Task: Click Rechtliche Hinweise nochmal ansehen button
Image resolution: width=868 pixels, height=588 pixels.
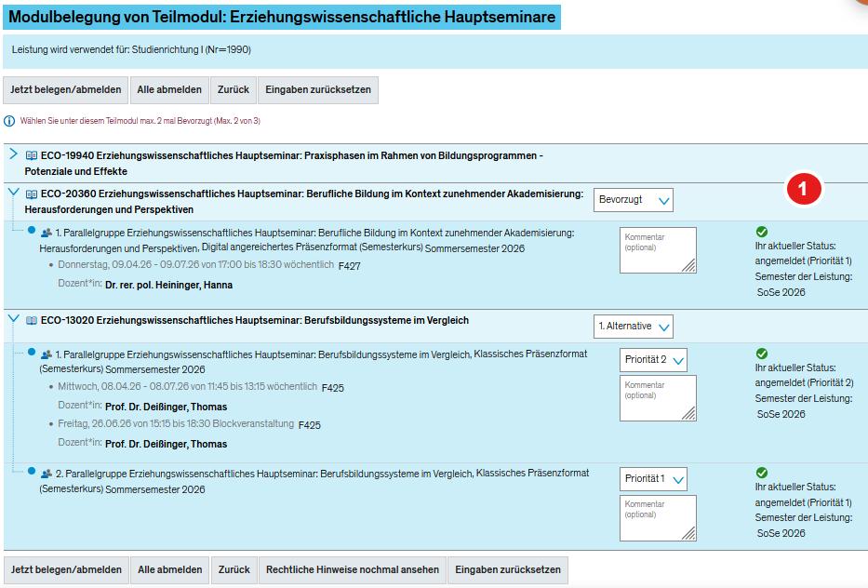Action: click(x=353, y=569)
